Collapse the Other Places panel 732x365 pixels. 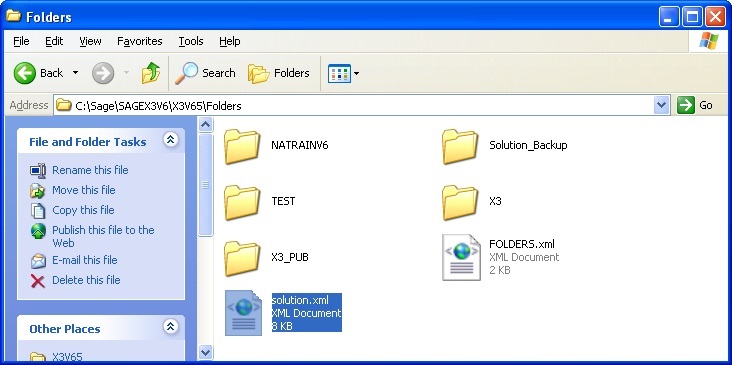[x=170, y=326]
